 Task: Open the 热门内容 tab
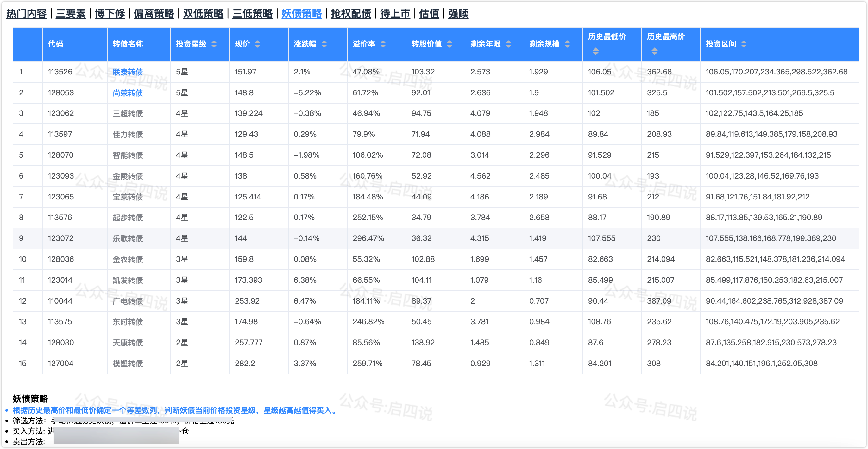27,14
